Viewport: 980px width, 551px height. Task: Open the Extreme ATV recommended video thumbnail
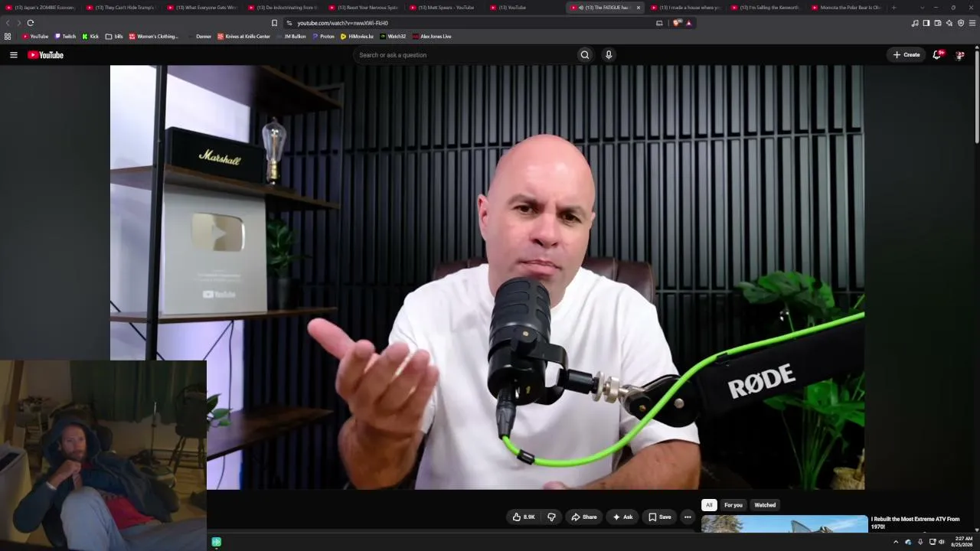click(x=785, y=524)
